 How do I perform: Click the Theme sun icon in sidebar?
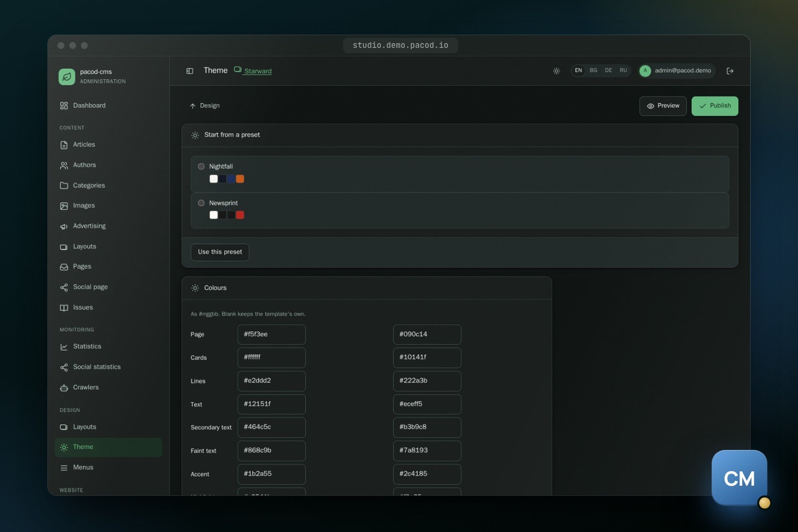(64, 447)
